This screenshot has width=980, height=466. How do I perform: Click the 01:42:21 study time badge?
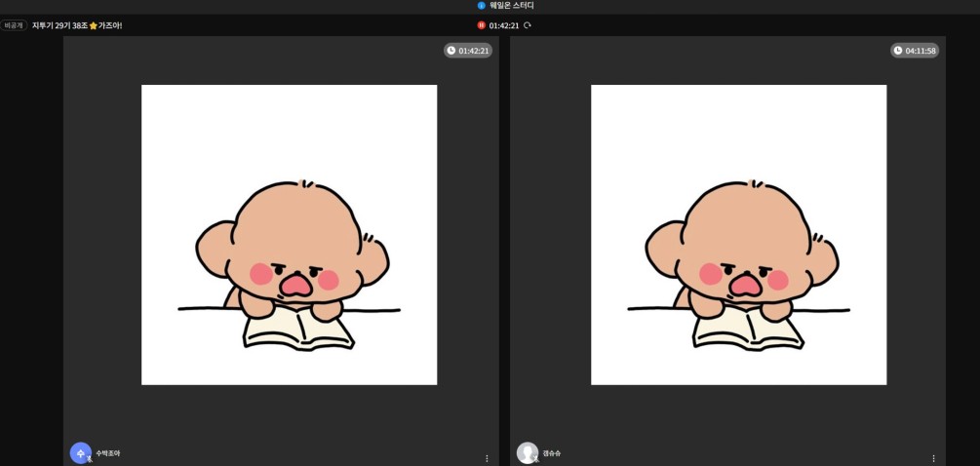(468, 51)
